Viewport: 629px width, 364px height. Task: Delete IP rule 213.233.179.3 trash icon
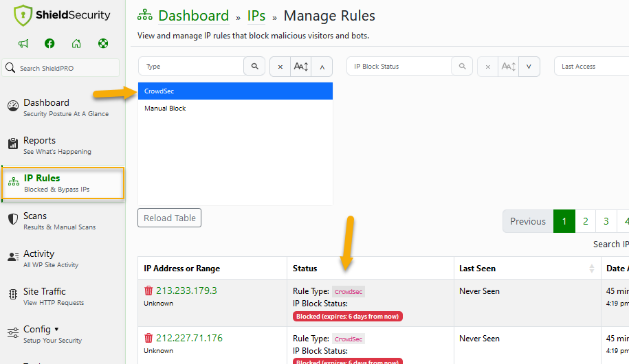148,291
